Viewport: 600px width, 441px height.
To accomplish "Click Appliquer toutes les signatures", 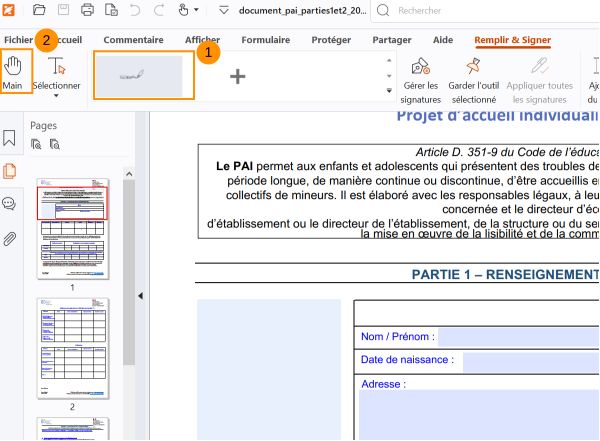I will pyautogui.click(x=540, y=80).
